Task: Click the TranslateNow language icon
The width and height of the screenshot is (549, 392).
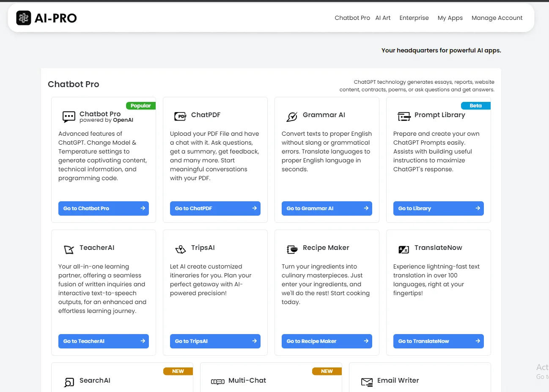Action: 404,249
